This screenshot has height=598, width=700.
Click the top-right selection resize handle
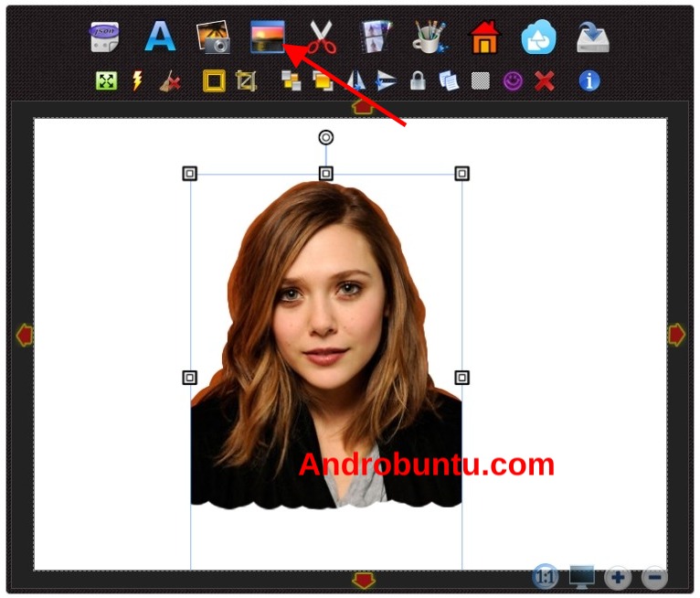click(x=462, y=174)
